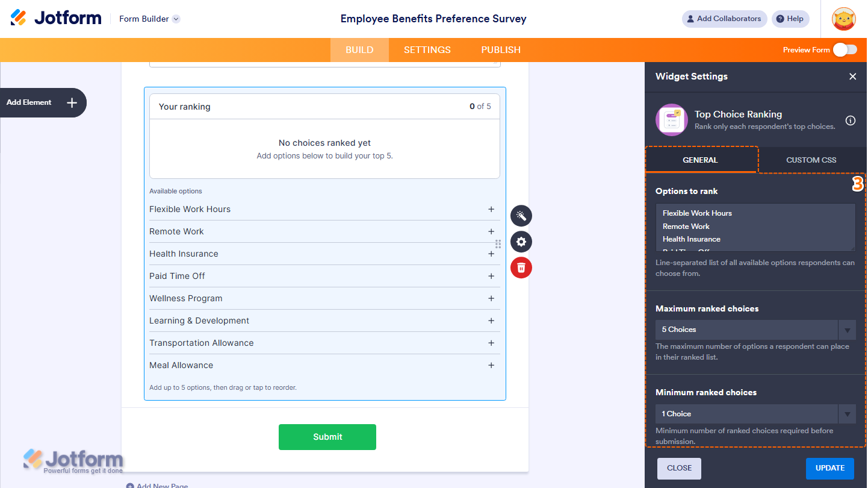Click the Add Collaborators button
The width and height of the screenshot is (868, 488).
[x=724, y=19]
